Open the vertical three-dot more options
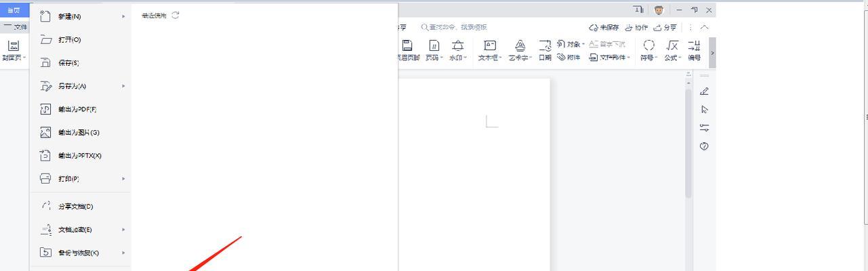Screen dimensions: 868x271 click(690, 27)
